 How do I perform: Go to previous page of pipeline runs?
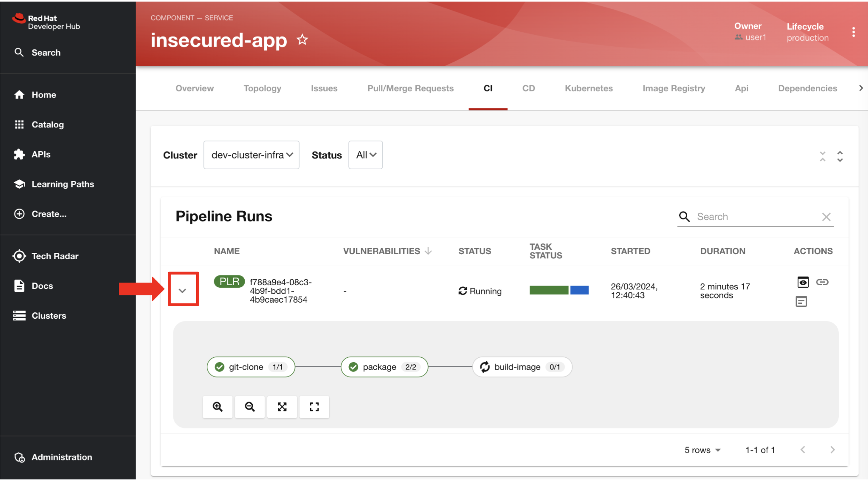tap(803, 450)
